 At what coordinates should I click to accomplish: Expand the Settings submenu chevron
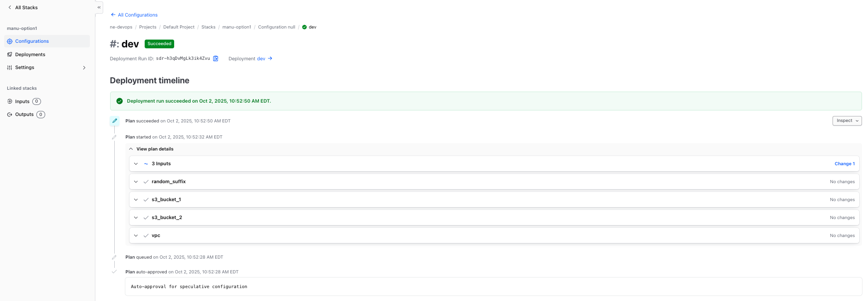tap(84, 68)
